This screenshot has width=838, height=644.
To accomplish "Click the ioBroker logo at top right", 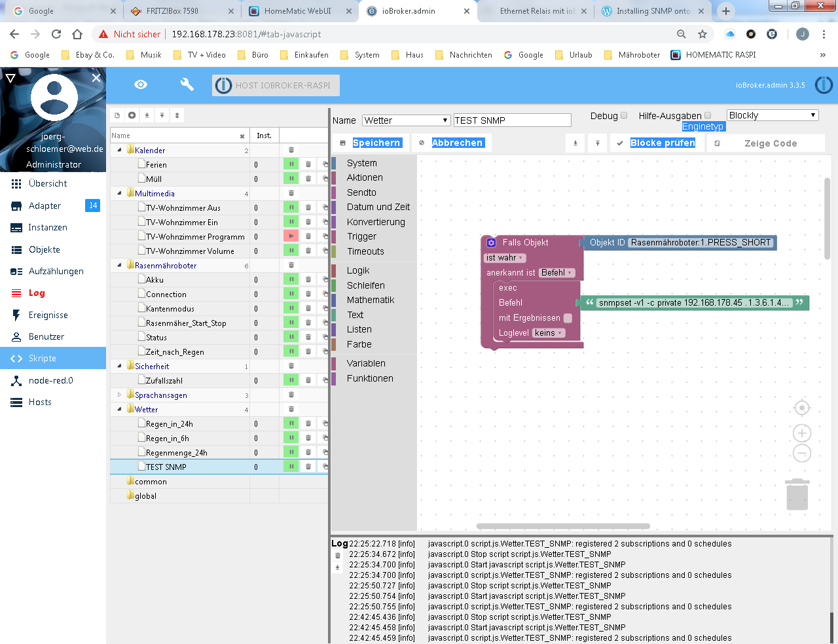I will 824,85.
